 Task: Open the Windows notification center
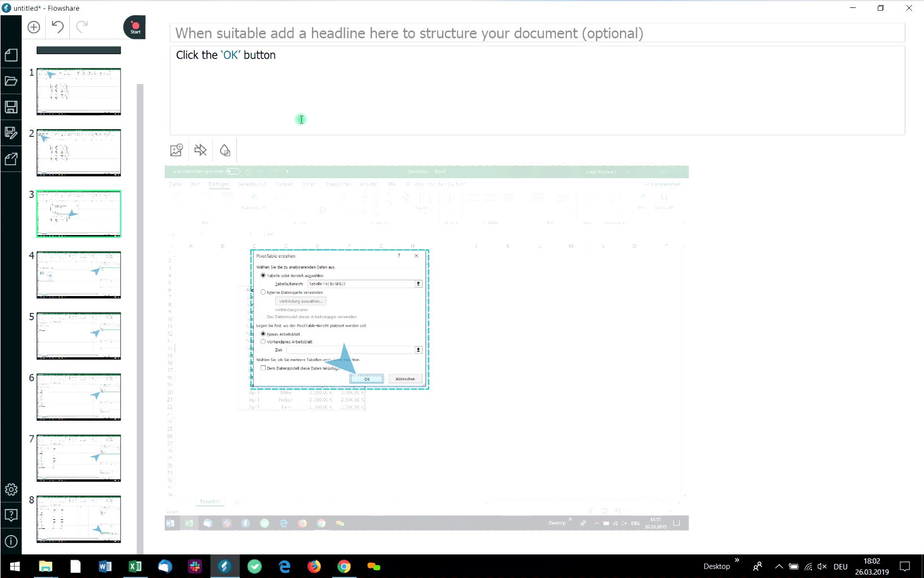[x=905, y=566]
